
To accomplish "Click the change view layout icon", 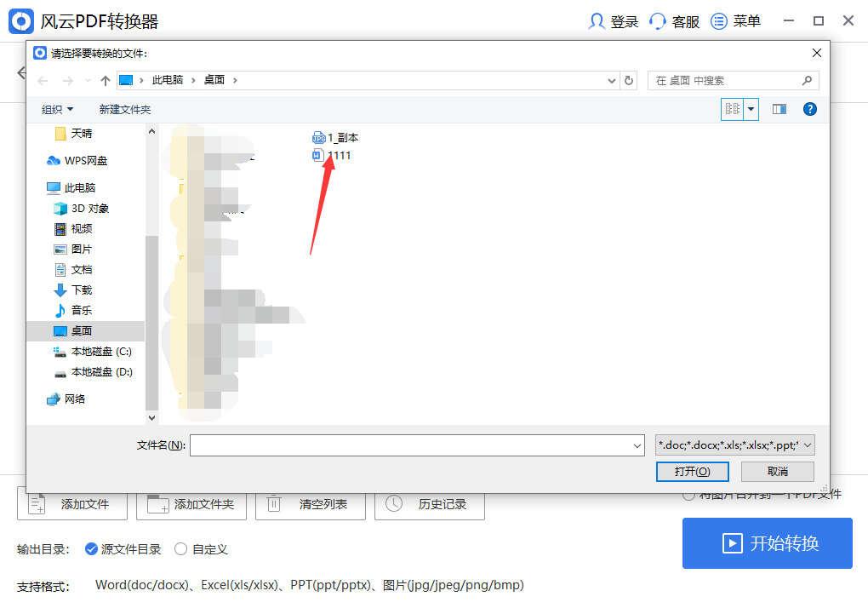I will coord(733,109).
